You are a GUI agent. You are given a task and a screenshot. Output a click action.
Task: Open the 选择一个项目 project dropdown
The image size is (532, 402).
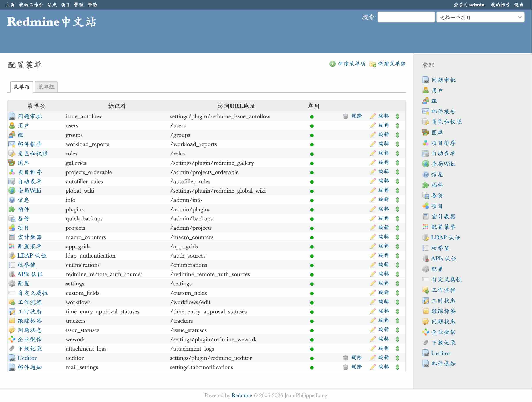480,17
